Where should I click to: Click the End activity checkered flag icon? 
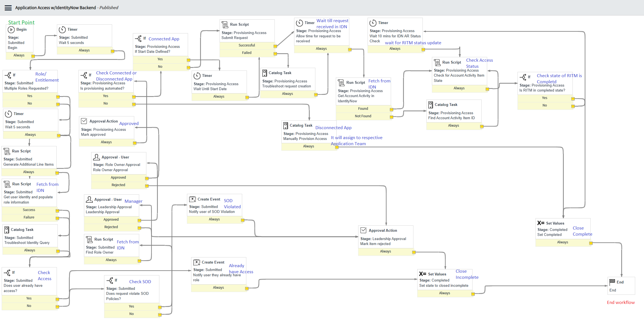pos(612,282)
